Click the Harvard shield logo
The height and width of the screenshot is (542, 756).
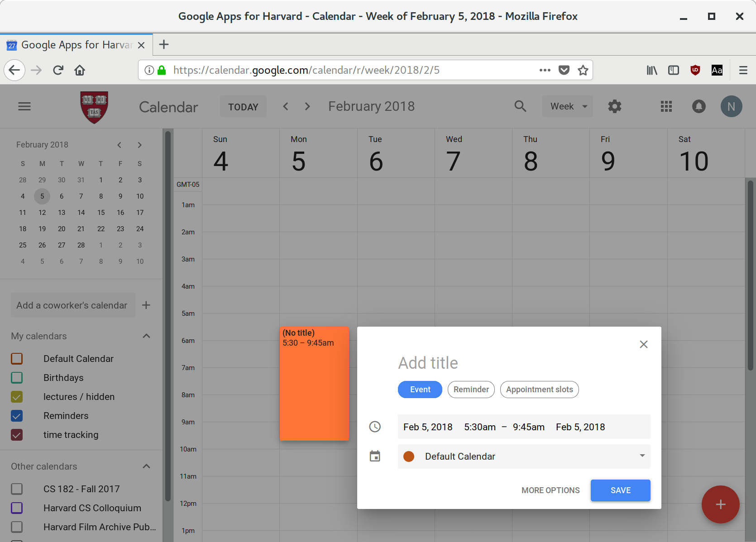(94, 107)
